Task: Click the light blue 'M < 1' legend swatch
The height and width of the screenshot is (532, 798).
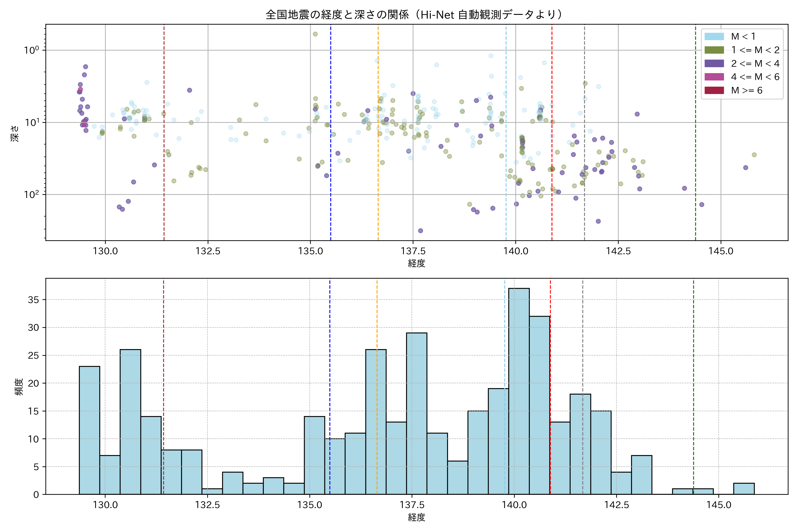Action: pyautogui.click(x=714, y=36)
